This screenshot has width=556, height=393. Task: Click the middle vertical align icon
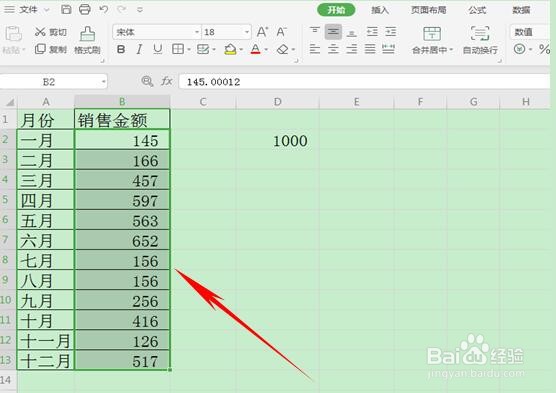click(333, 32)
